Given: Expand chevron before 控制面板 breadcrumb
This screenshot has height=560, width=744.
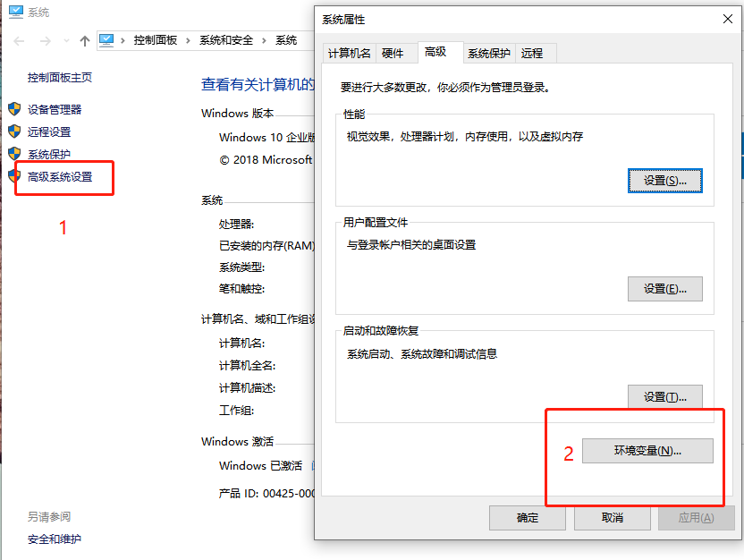Looking at the screenshot, I should pyautogui.click(x=123, y=41).
